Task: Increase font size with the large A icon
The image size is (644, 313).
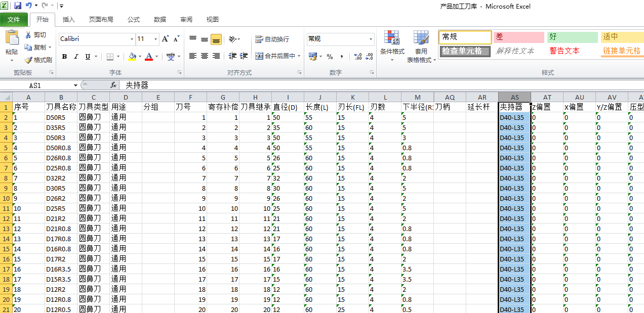Action: click(x=166, y=39)
